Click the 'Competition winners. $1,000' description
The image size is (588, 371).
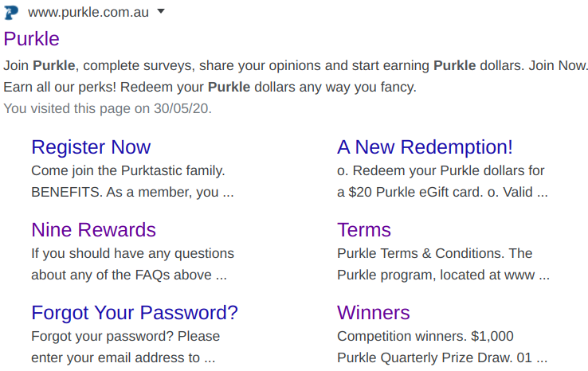425,337
